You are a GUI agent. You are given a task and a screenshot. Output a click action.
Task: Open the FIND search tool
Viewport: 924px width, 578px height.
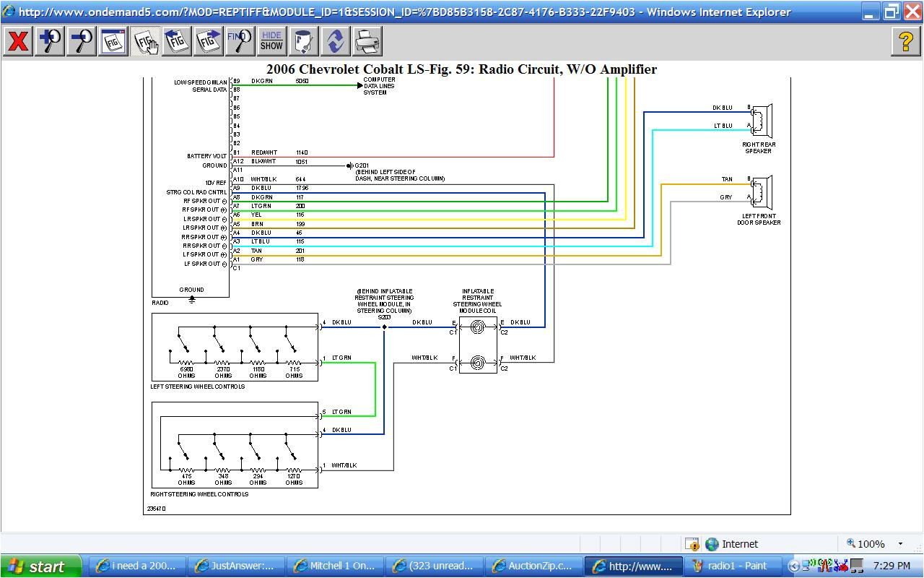click(240, 40)
